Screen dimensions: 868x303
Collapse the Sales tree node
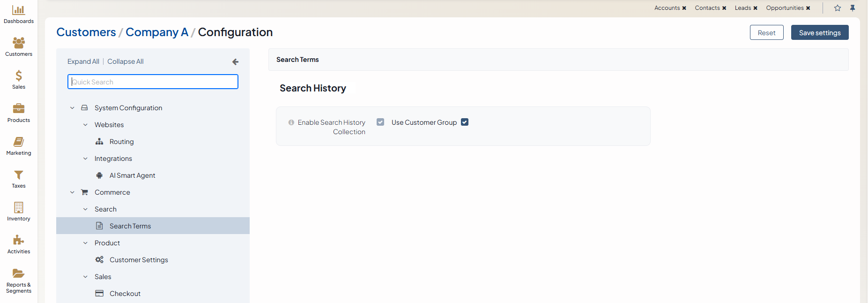(x=85, y=277)
